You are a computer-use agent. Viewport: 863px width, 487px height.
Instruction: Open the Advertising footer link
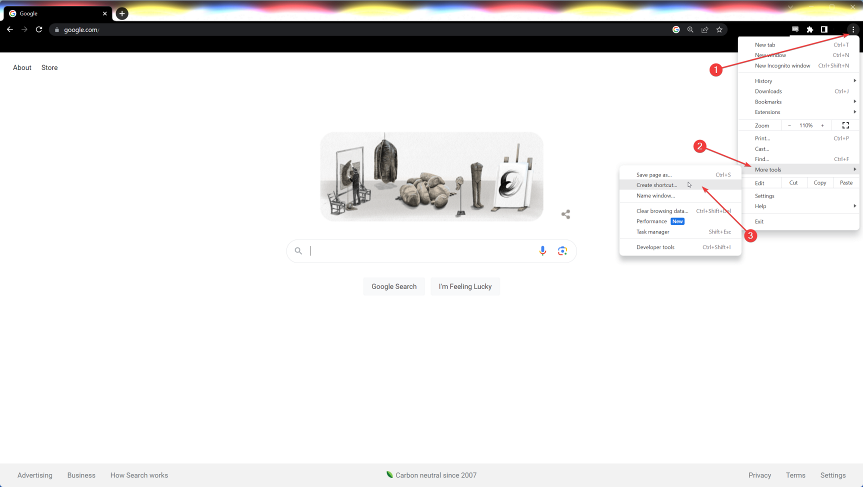tap(35, 475)
